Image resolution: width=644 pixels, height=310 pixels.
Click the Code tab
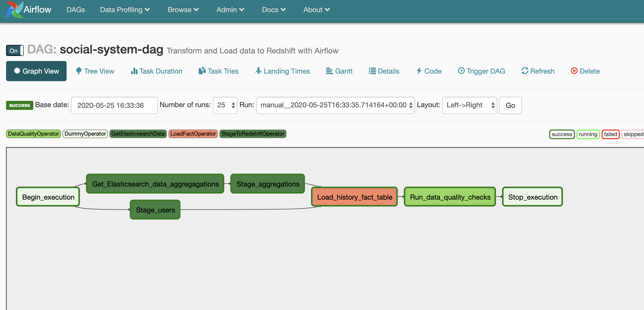(428, 71)
